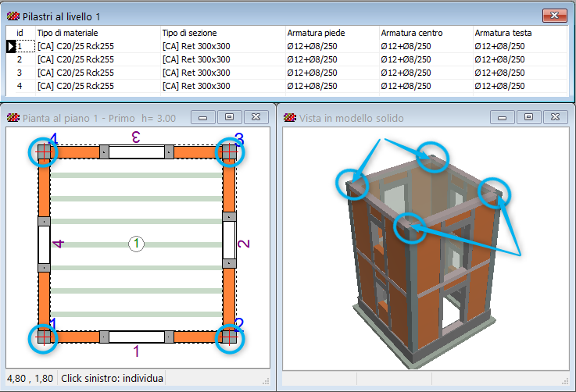Click the circled slab label 1 in plan

[x=137, y=244]
